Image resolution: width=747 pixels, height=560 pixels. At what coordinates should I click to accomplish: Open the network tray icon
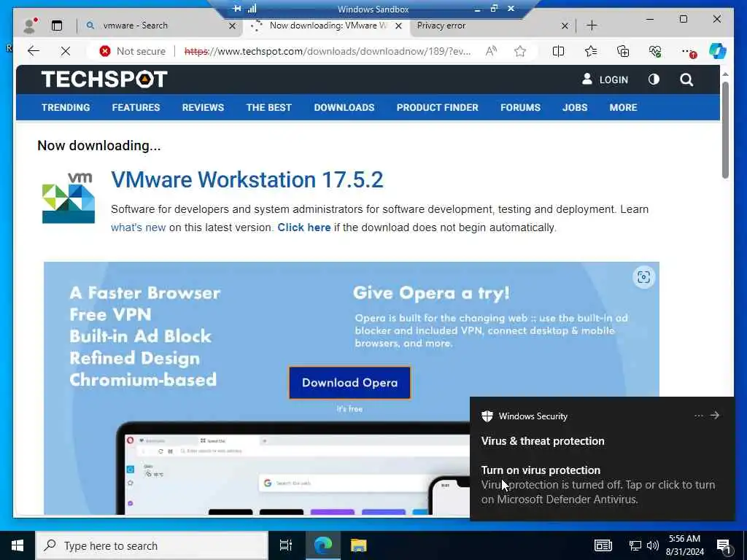tap(635, 545)
